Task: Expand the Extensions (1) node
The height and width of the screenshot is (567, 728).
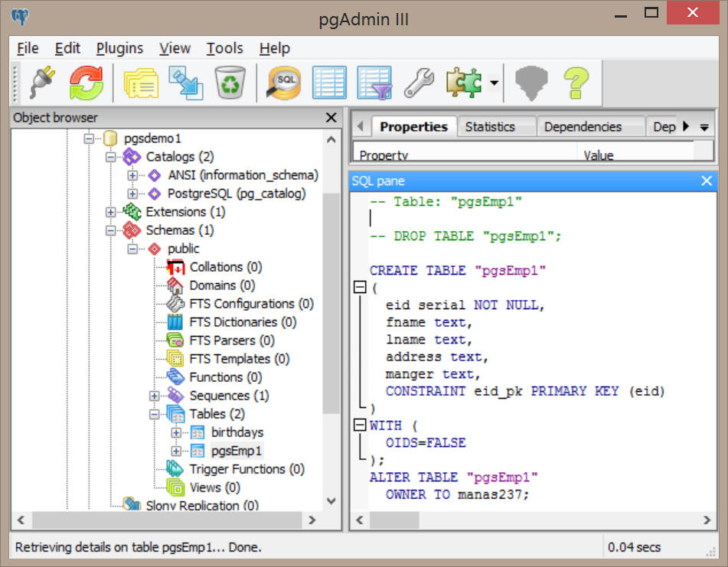Action: click(x=110, y=212)
